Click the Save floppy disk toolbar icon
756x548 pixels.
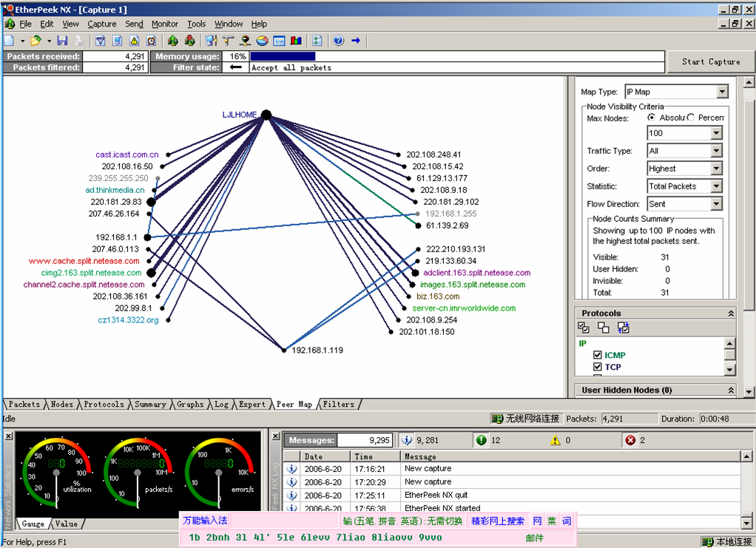click(62, 41)
